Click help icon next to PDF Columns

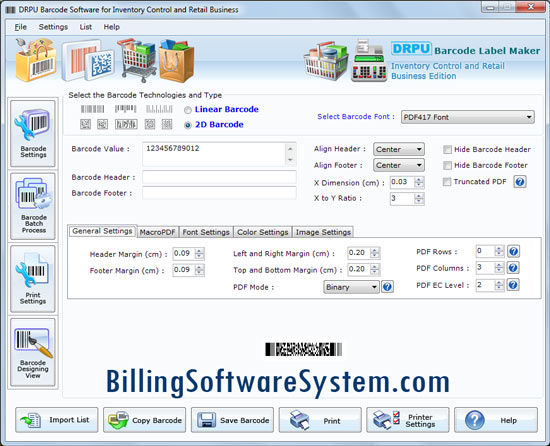click(x=513, y=268)
